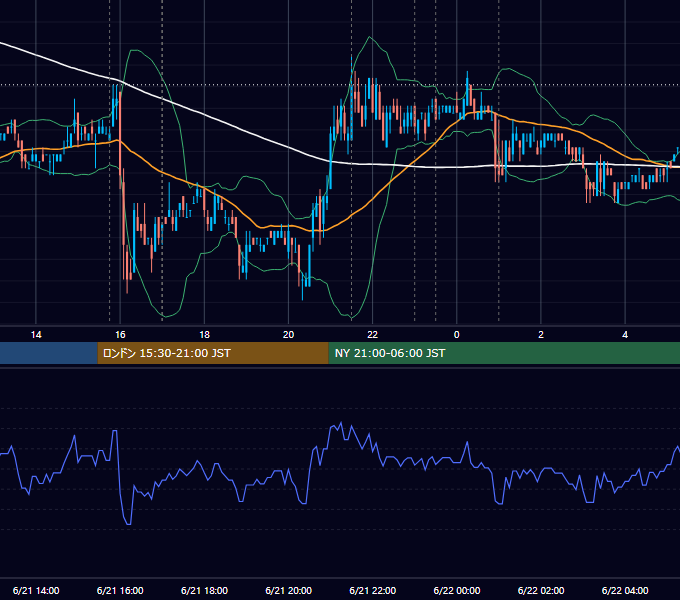The height and width of the screenshot is (600, 680).
Task: Click the 16 hour axis label
Action: coord(120,335)
